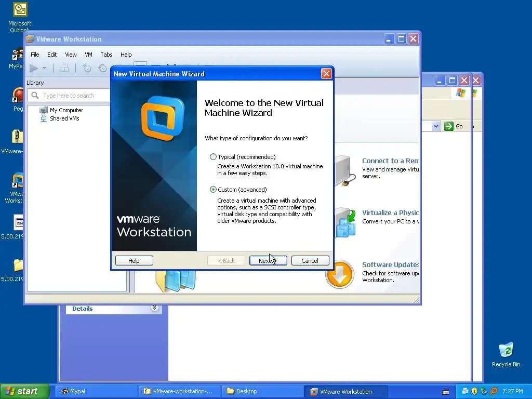This screenshot has width=532, height=399.
Task: Switch to VMware Workstation taskbar item
Action: click(345, 392)
